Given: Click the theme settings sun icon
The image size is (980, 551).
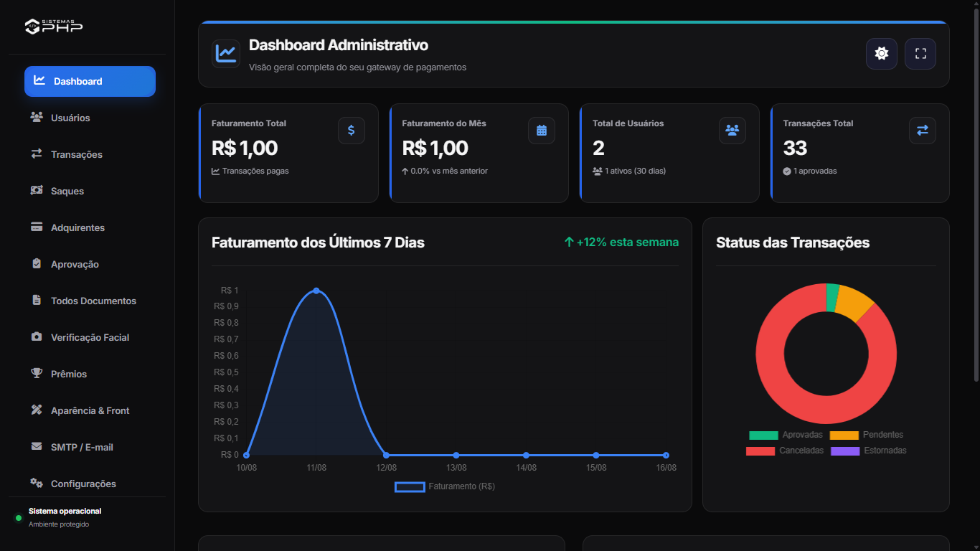Looking at the screenshot, I should pyautogui.click(x=882, y=54).
